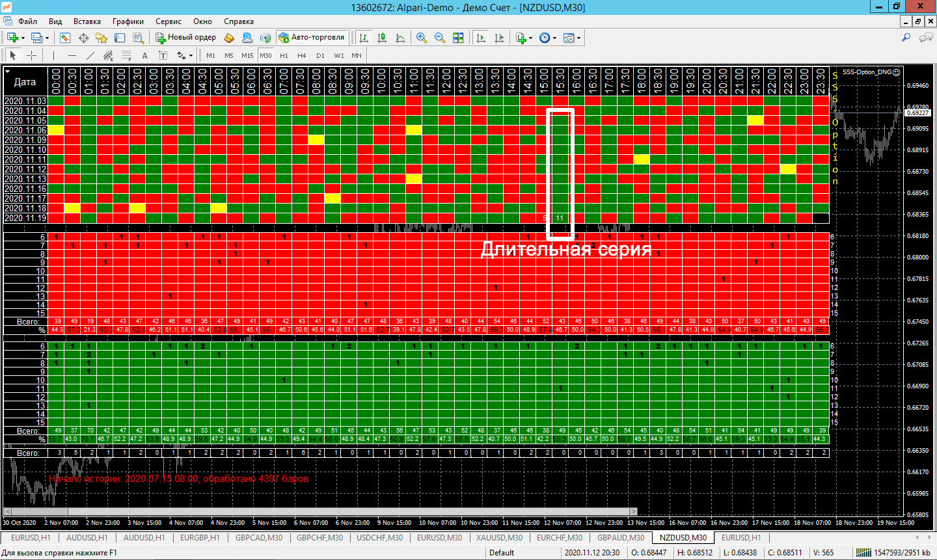Viewport: 937px width, 560px height.
Task: Switch to the EURUSD,M30 chart tab
Action: [439, 538]
